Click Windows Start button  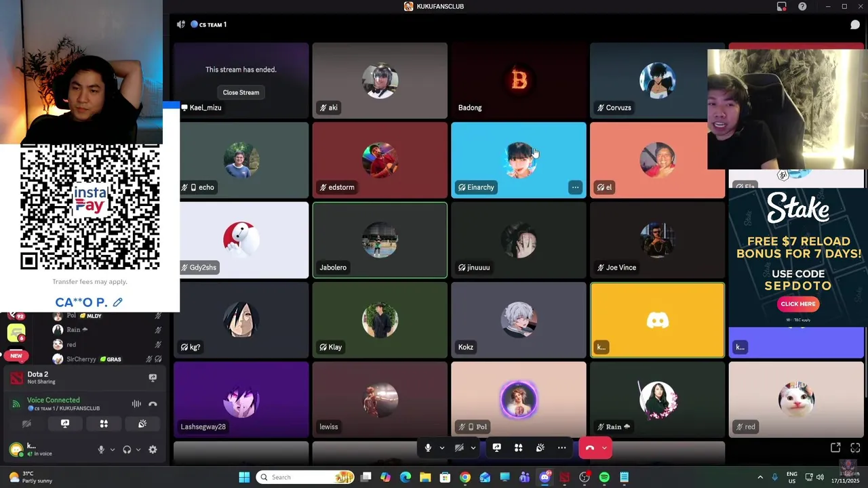244,477
